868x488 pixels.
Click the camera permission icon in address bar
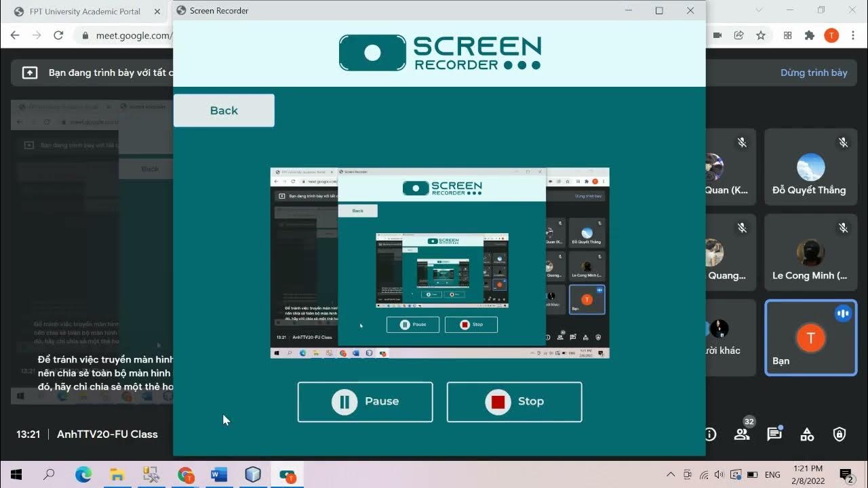717,35
